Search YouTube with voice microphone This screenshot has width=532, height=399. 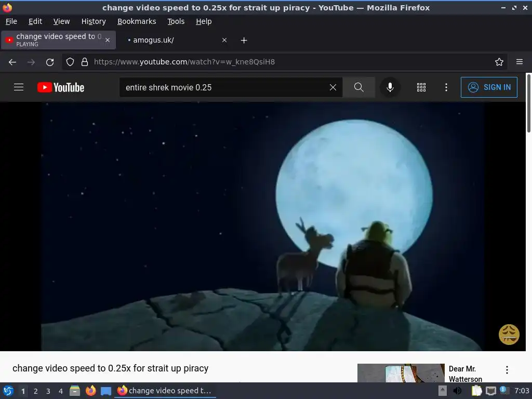[390, 87]
